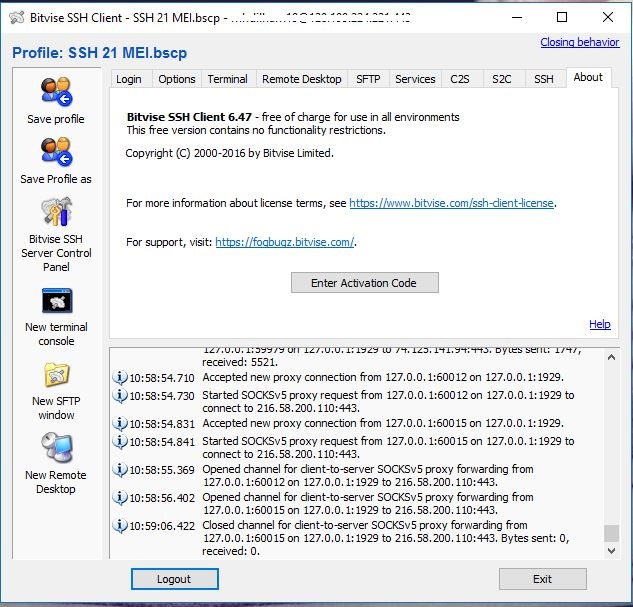Open the Options tab
This screenshot has width=633, height=607.
(177, 79)
